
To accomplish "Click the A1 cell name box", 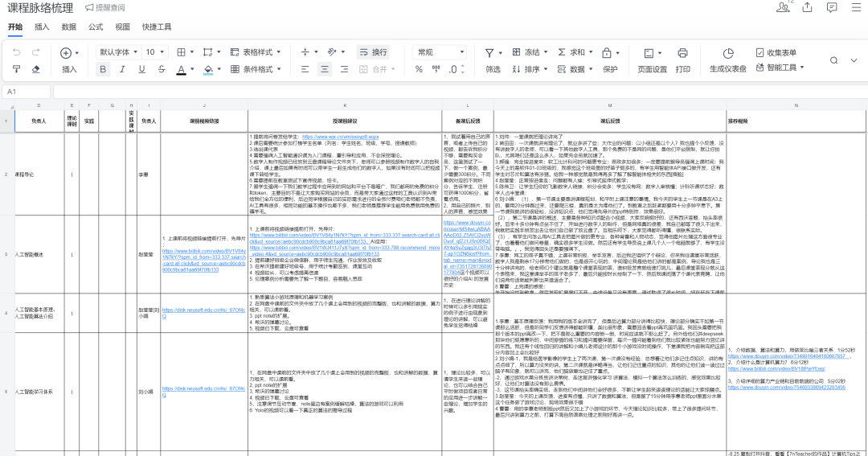I will click(26, 92).
